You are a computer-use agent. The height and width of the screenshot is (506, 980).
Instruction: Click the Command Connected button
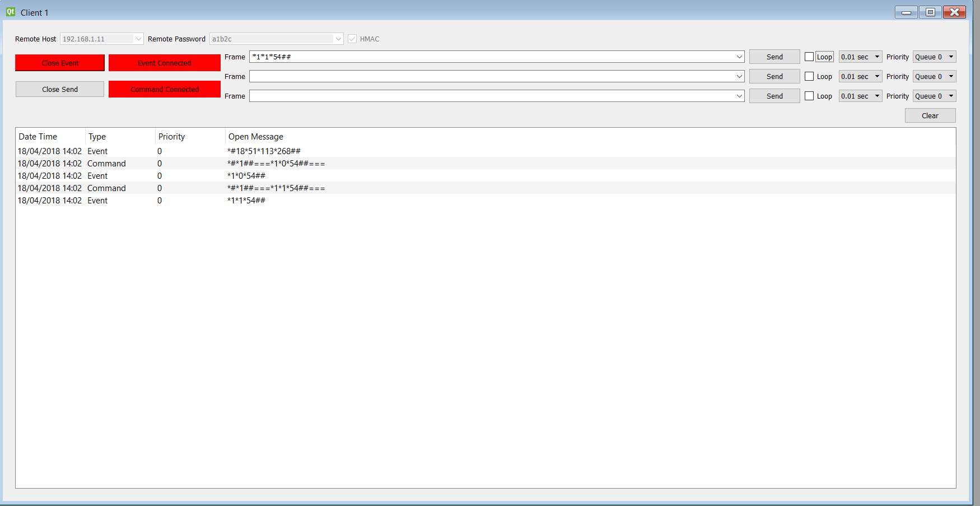[165, 89]
